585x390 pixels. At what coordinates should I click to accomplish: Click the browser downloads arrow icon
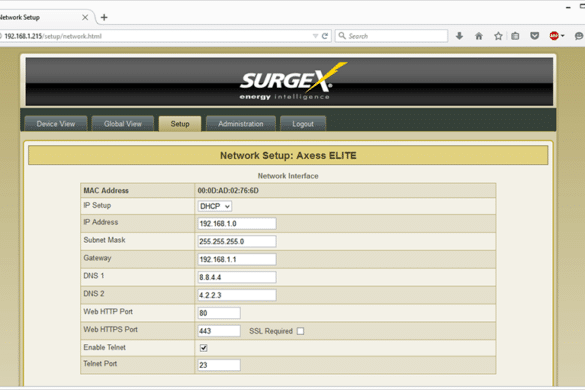tap(459, 36)
